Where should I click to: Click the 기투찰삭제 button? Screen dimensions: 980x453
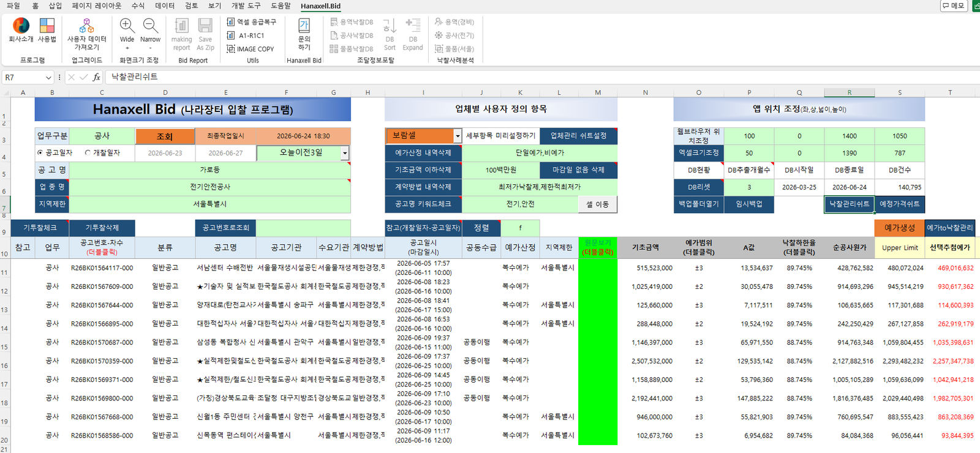[x=102, y=228]
